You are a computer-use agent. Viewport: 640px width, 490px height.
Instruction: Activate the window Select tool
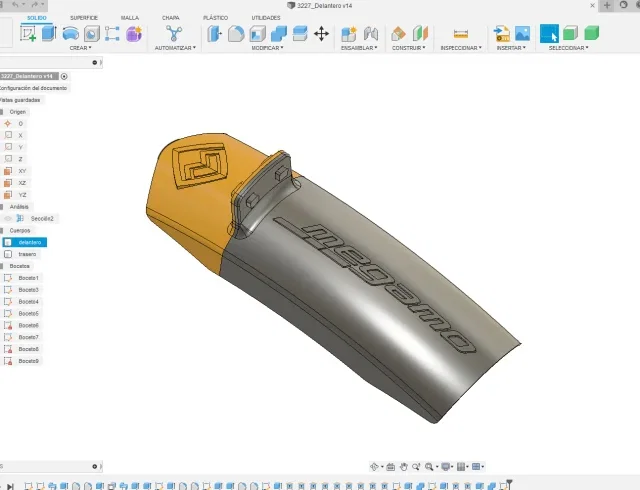[549, 33]
